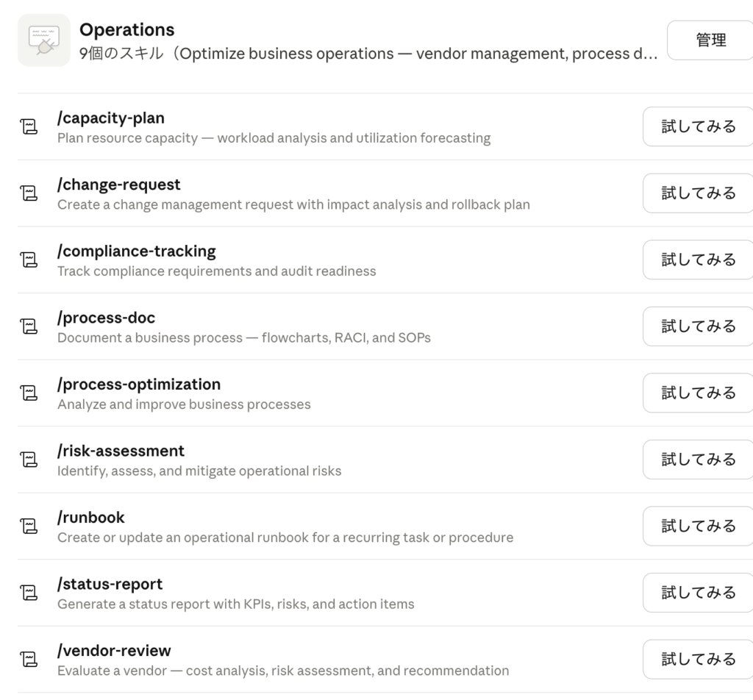
Task: Click the skill icon beside /vendor-review
Action: point(28,660)
